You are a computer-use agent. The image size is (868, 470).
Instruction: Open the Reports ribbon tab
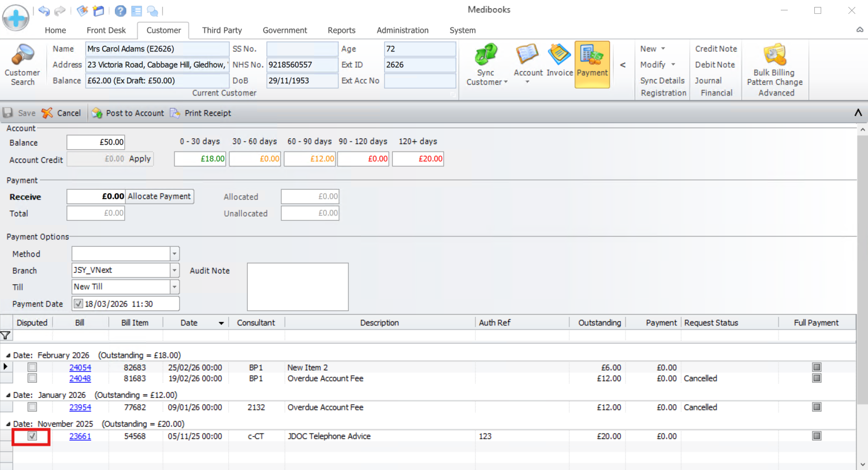(x=341, y=30)
